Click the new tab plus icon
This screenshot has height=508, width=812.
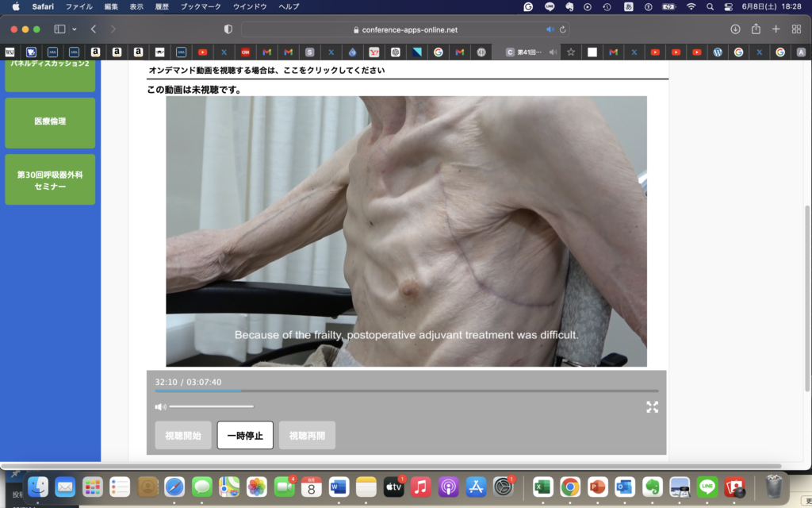776,29
